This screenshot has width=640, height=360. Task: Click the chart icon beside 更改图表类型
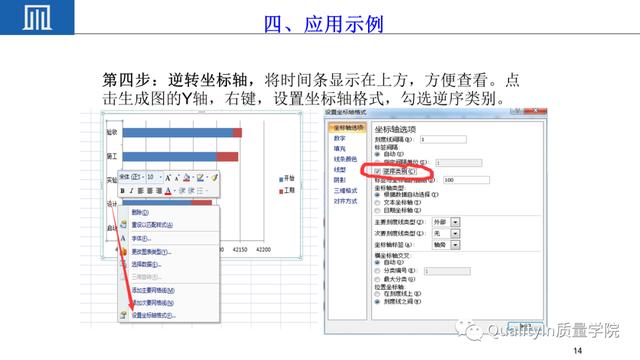point(123,251)
